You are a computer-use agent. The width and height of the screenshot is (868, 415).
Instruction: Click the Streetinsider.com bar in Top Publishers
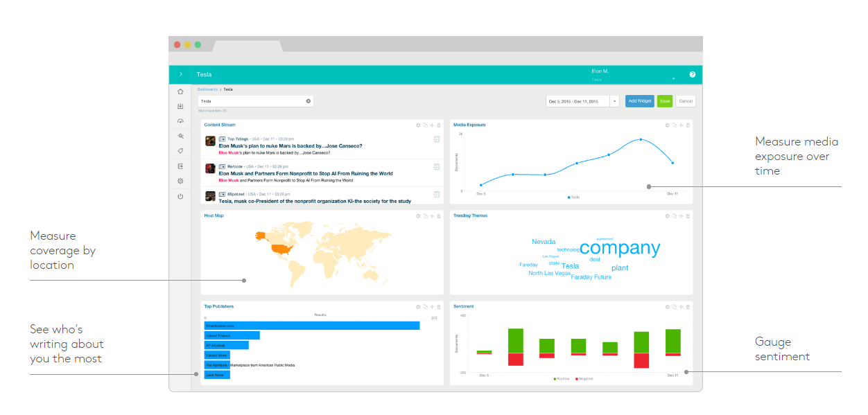(311, 326)
